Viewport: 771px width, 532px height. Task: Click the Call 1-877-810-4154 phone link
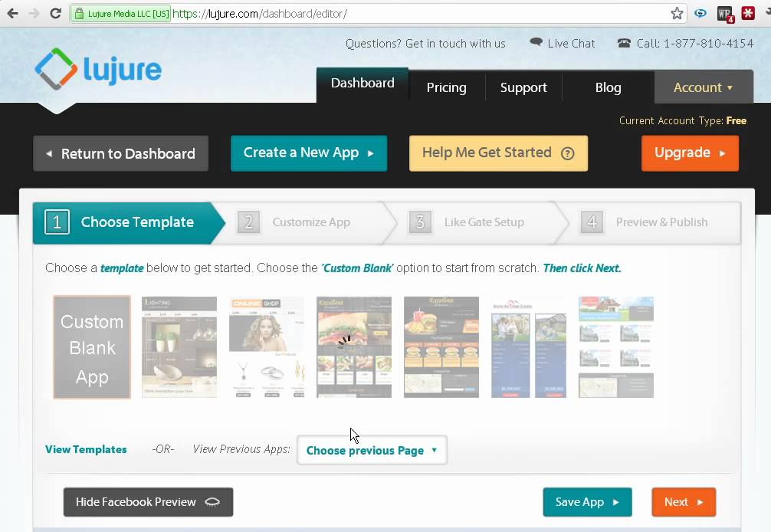(685, 43)
